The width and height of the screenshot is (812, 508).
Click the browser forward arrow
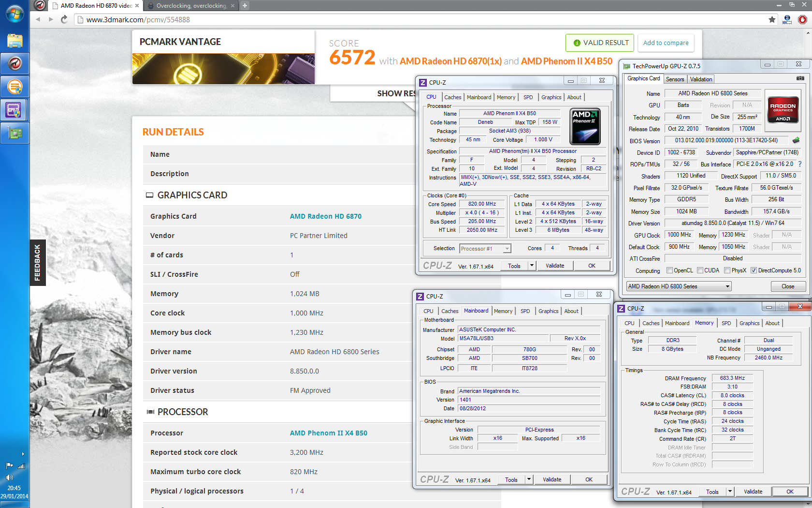(x=51, y=19)
